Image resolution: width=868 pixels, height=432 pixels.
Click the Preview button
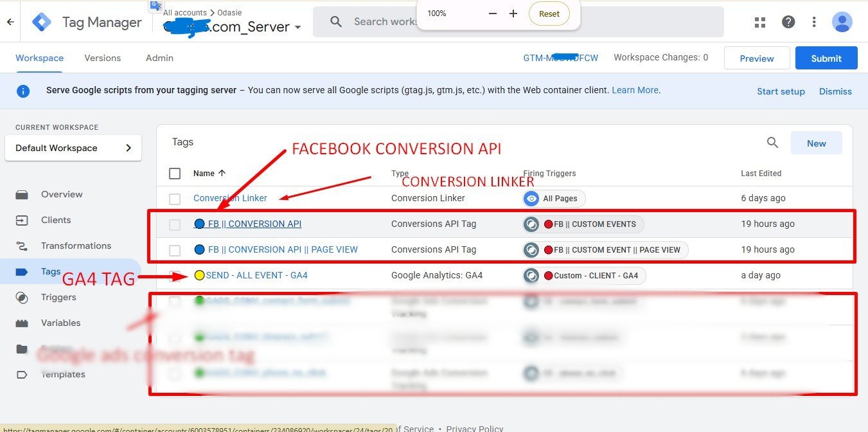click(x=757, y=58)
